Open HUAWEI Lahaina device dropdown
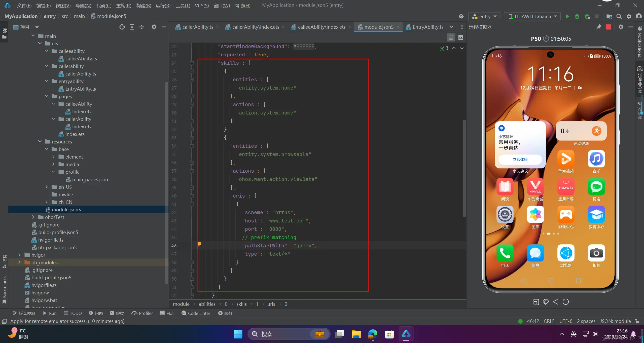 click(x=532, y=16)
